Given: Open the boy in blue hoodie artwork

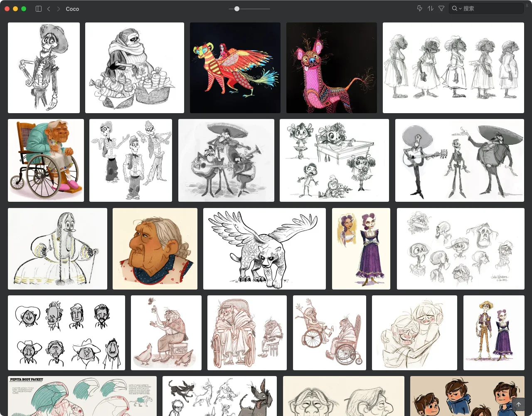Looking at the screenshot, I should (x=467, y=396).
